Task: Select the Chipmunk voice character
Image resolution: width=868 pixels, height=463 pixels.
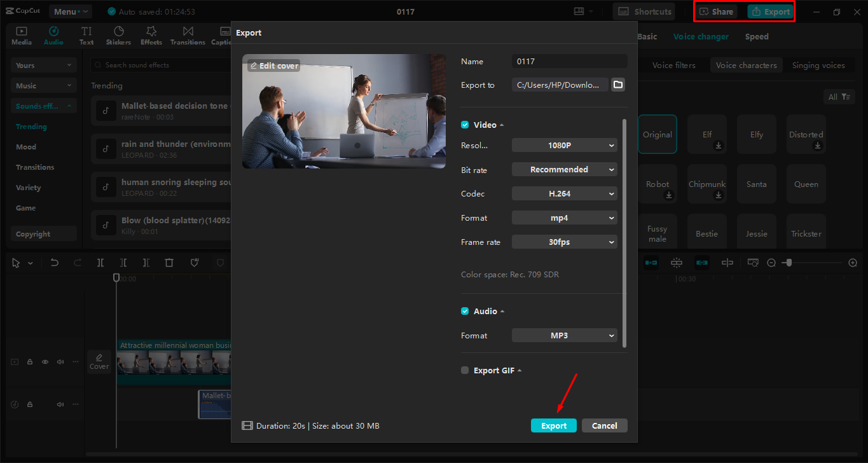Action: 707,184
